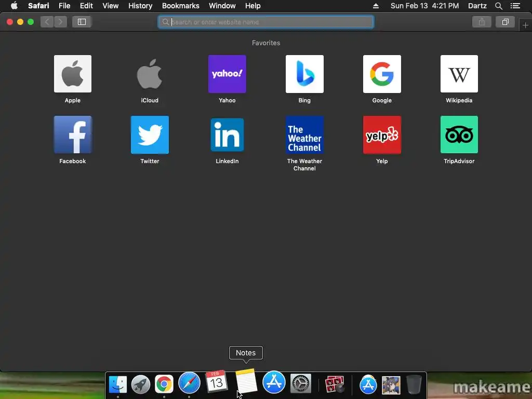The height and width of the screenshot is (399, 532).
Task: Click the Favorites heading
Action: click(266, 43)
